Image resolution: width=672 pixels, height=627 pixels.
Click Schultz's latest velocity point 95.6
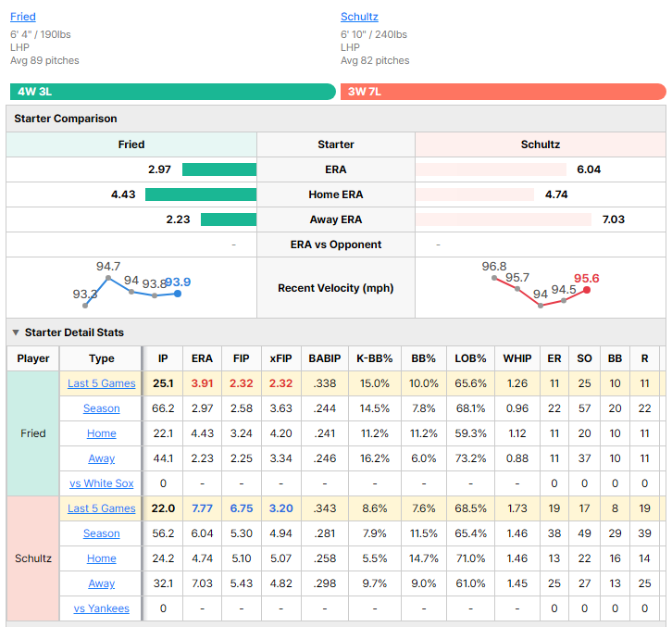click(x=587, y=290)
